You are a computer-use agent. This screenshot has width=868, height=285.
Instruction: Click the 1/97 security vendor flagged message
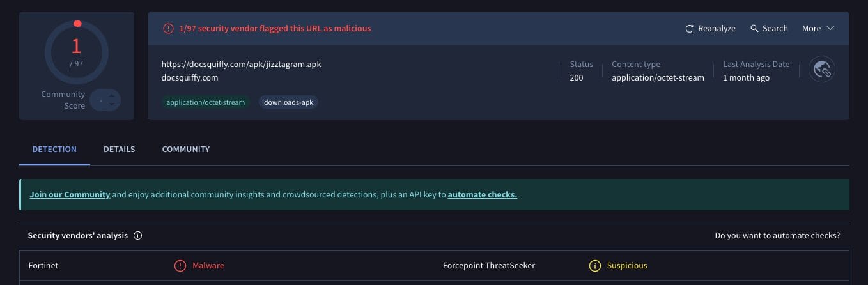pos(275,29)
